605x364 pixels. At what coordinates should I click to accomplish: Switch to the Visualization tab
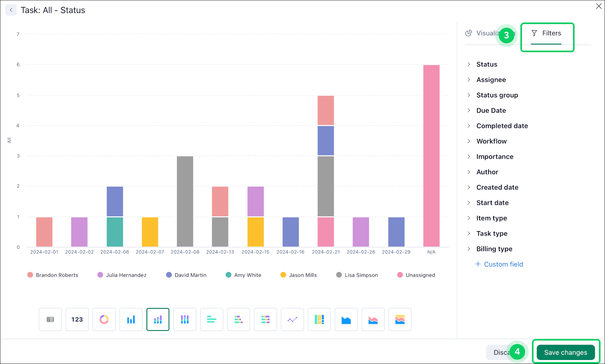point(483,33)
